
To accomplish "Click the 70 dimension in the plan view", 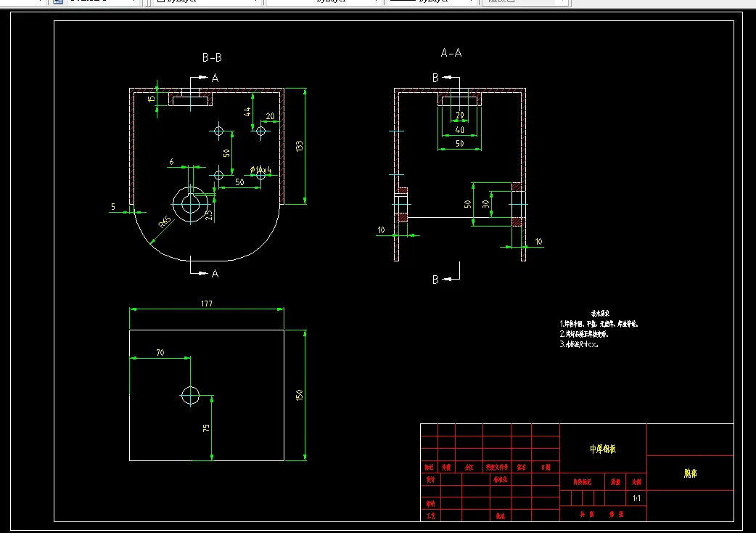I will tap(160, 353).
